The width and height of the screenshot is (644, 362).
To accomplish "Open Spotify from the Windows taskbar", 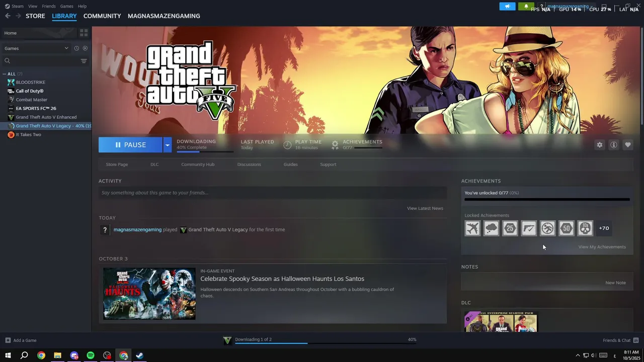I will pos(91,355).
